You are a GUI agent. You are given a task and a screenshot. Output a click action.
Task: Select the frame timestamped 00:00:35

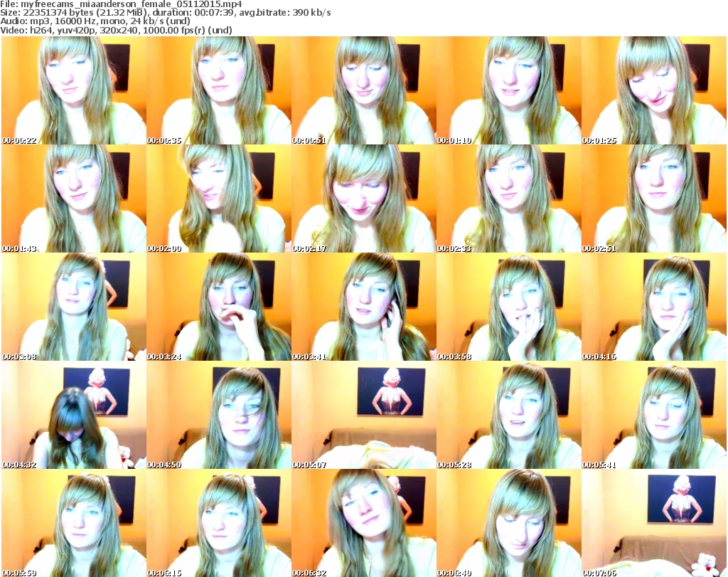coord(219,90)
